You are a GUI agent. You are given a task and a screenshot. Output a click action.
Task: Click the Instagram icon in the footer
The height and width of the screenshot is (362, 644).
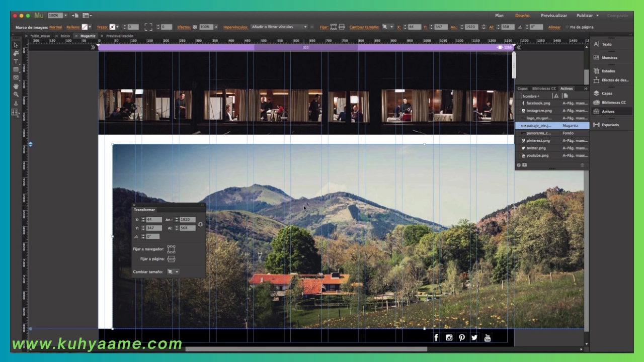tap(449, 337)
